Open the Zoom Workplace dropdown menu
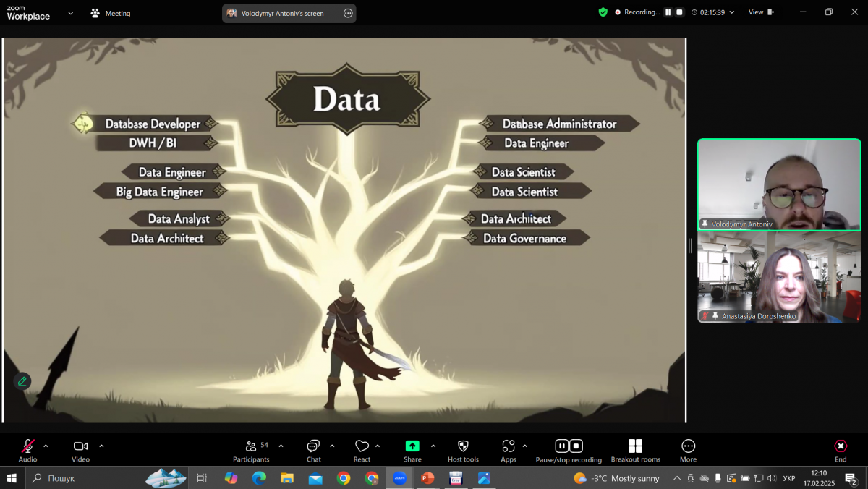This screenshot has height=489, width=868. (70, 13)
